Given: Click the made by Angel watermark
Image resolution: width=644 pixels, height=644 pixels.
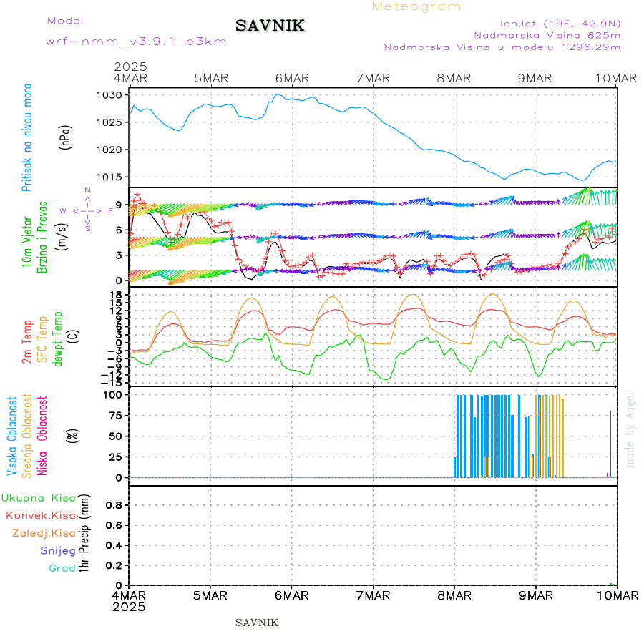Looking at the screenshot, I should pos(630,429).
